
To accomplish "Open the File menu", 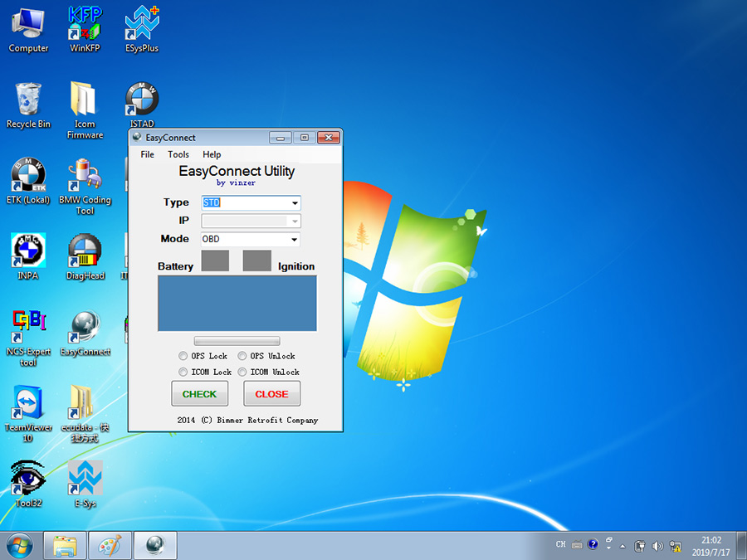I will click(147, 154).
